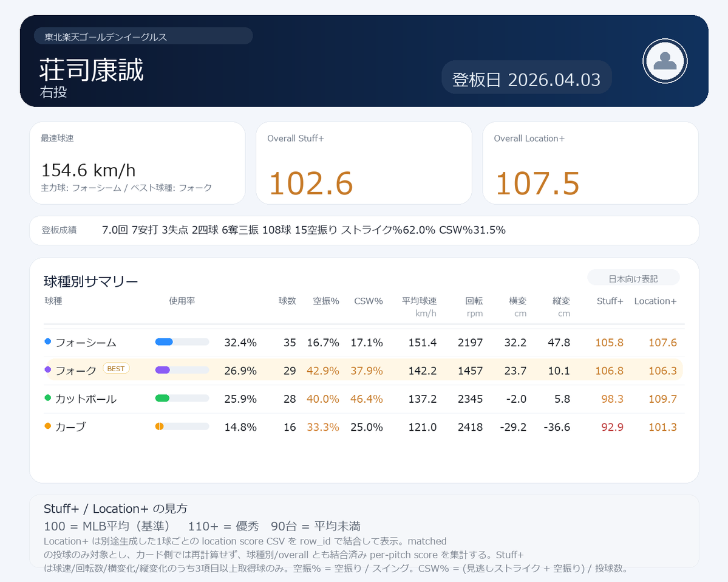The image size is (728, 582).
Task: Click the 登板日 2026.04.03 date chip
Action: tap(526, 78)
